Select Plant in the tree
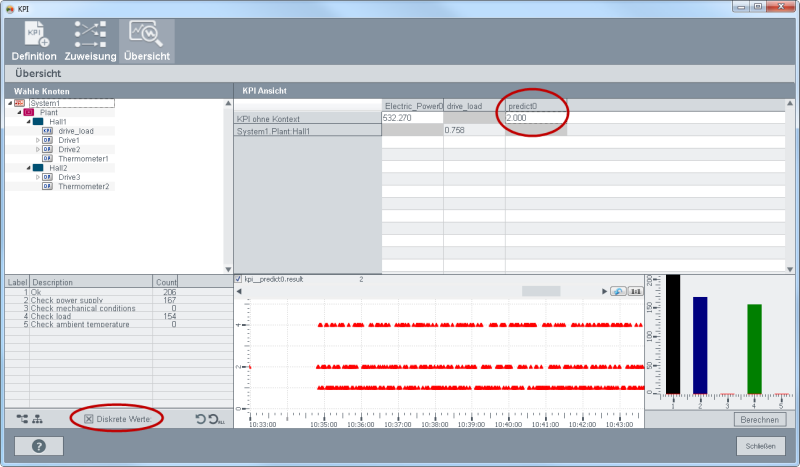This screenshot has height=467, width=800. click(x=49, y=112)
